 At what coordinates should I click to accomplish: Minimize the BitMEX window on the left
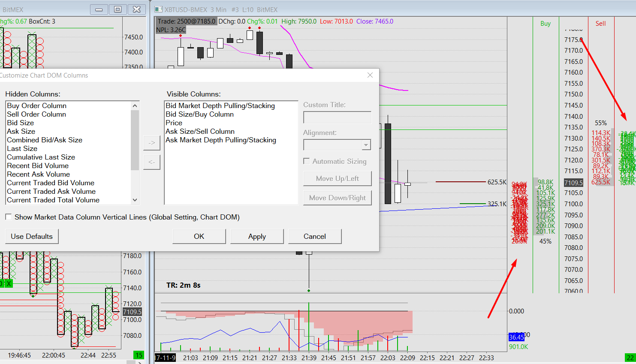[x=99, y=9]
